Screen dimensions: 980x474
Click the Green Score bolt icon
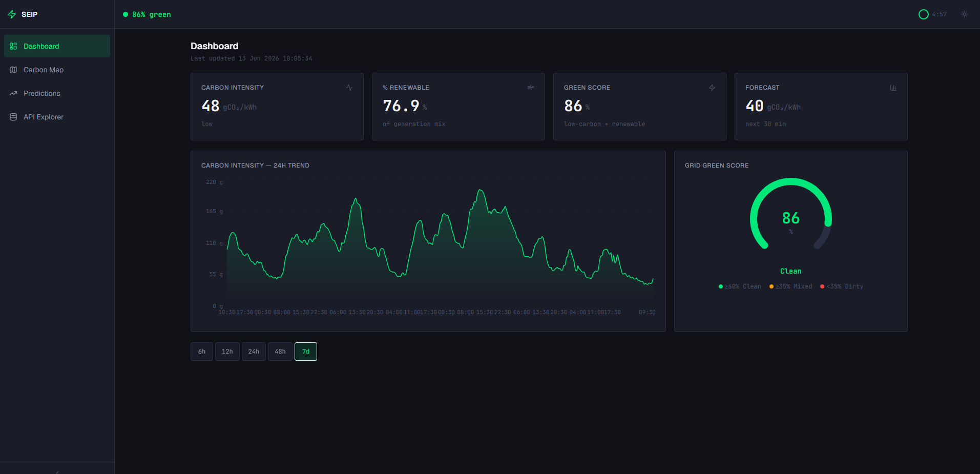point(712,88)
